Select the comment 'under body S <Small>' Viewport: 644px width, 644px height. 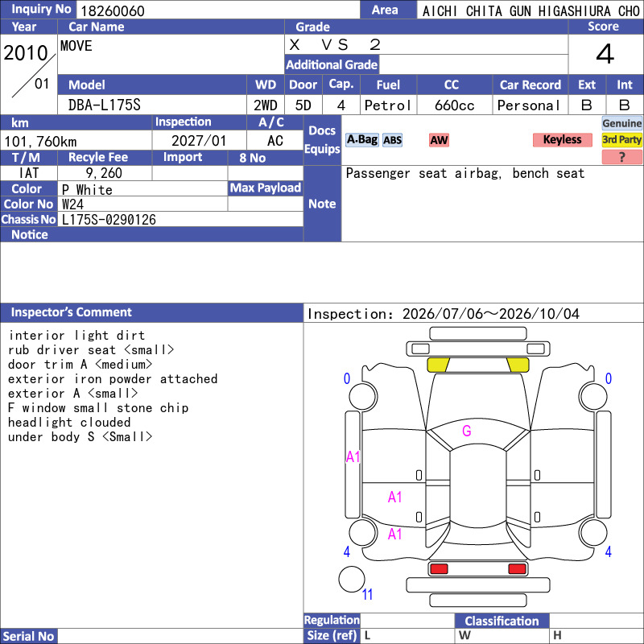(x=80, y=436)
